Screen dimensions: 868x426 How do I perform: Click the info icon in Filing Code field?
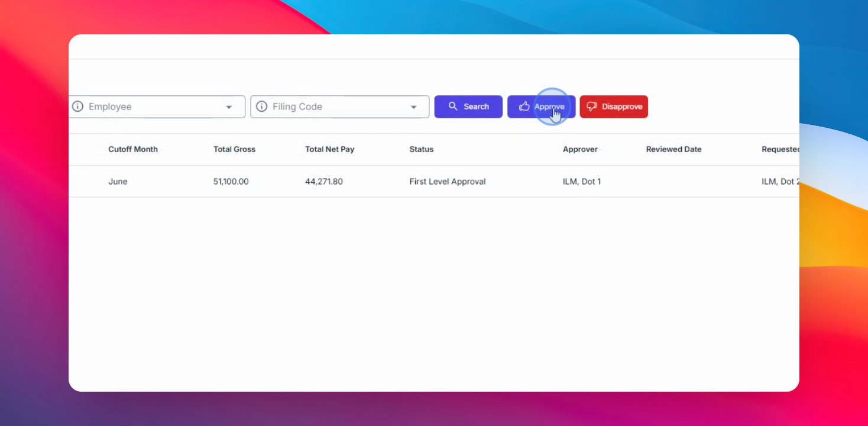pos(261,106)
